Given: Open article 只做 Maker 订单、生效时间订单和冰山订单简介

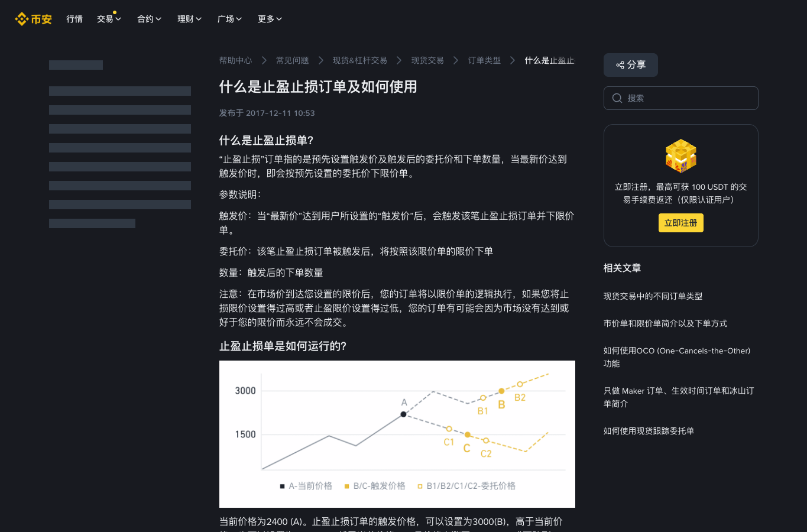Looking at the screenshot, I should pyautogui.click(x=679, y=397).
